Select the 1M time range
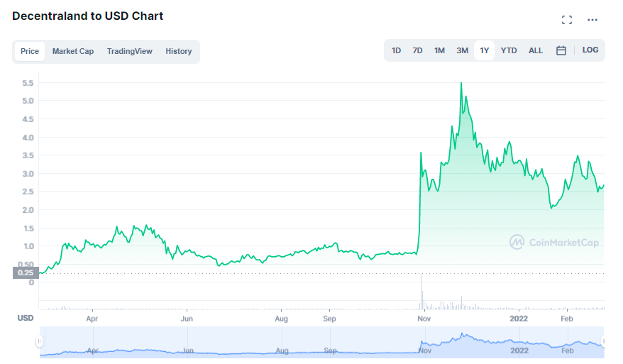The width and height of the screenshot is (623, 364). click(x=439, y=50)
